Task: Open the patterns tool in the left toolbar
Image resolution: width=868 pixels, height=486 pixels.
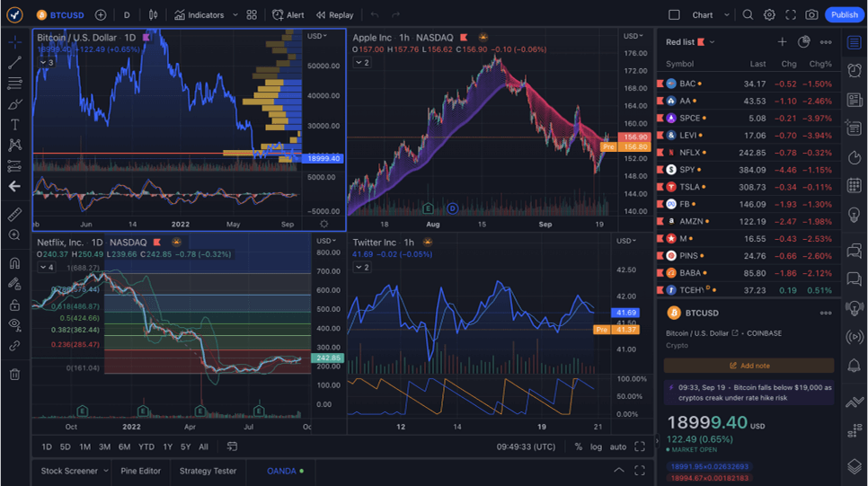Action: (x=15, y=145)
